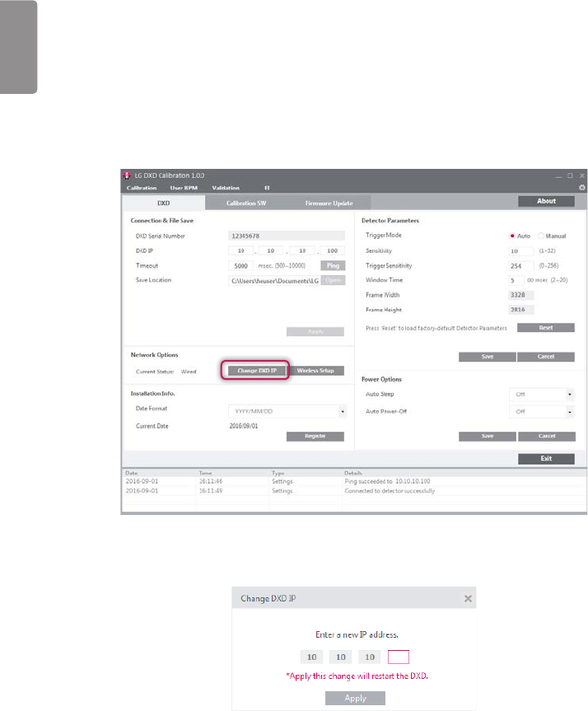
Task: Click the Sensitivity input field
Action: (521, 251)
